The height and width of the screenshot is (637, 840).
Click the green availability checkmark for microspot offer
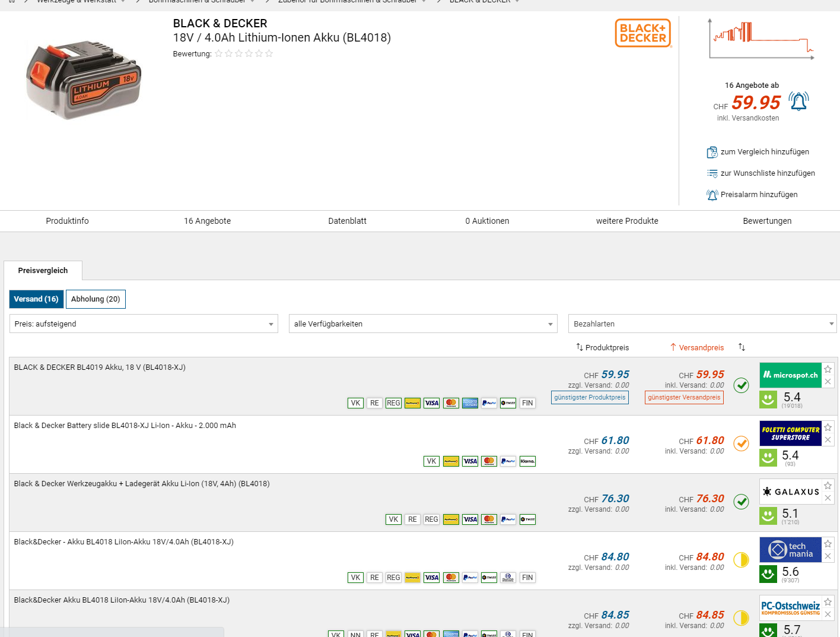741,385
